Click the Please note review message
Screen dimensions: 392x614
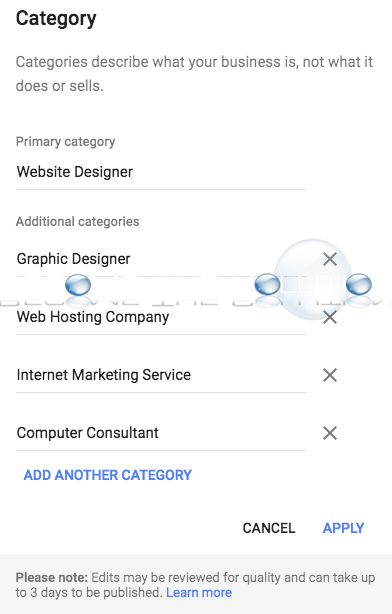tap(195, 585)
